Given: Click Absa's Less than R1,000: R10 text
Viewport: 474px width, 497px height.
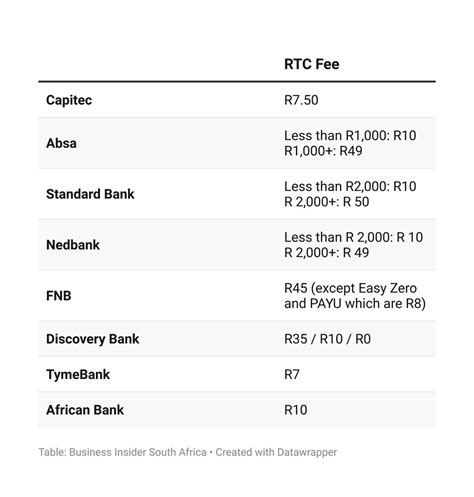Looking at the screenshot, I should point(350,136).
